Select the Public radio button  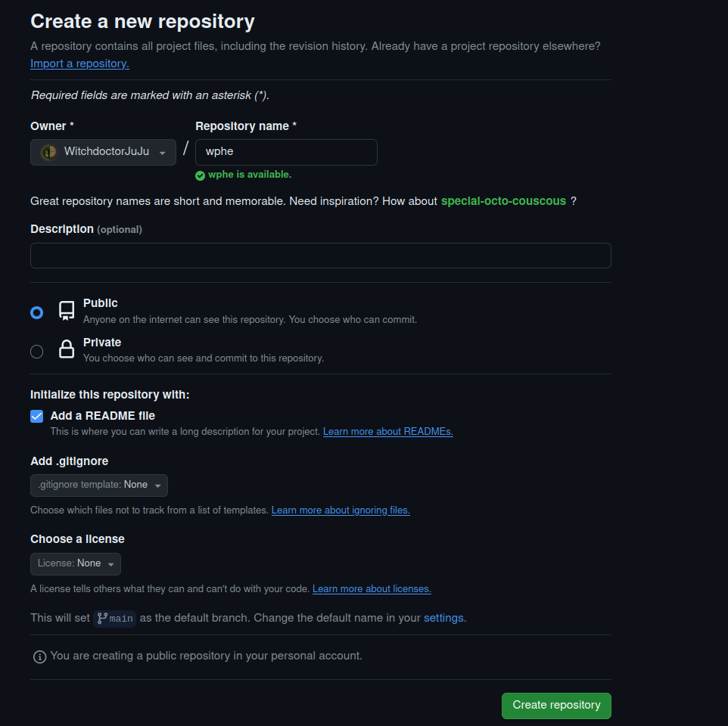click(36, 312)
